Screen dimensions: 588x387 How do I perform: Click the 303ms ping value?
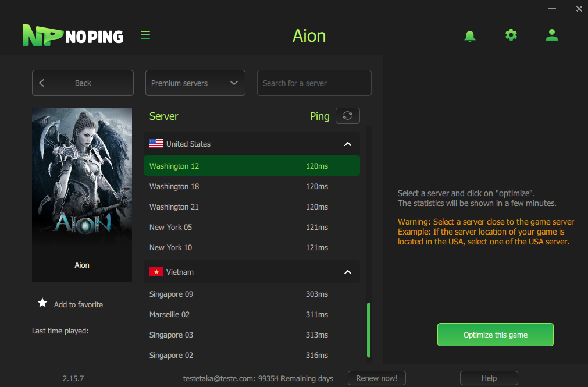click(x=317, y=294)
